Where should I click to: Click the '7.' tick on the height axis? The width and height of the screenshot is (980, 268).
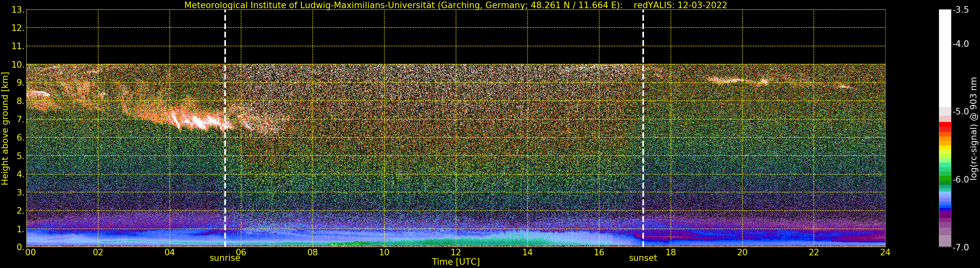tap(20, 119)
